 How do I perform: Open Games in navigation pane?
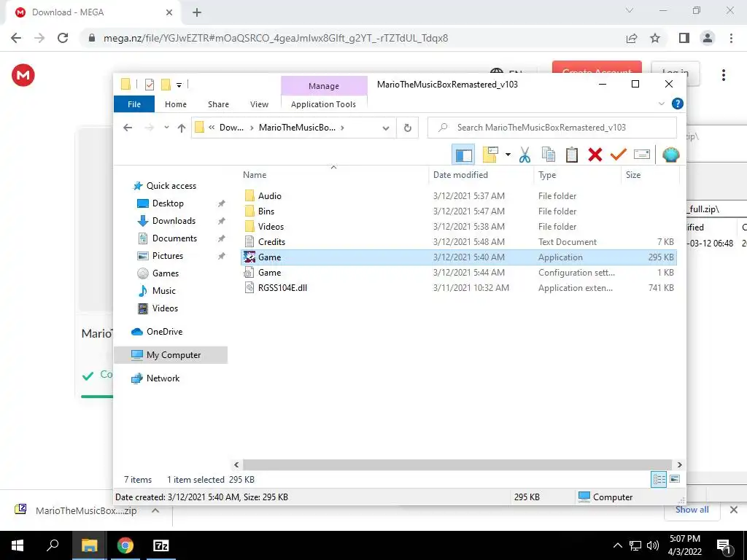click(158, 273)
